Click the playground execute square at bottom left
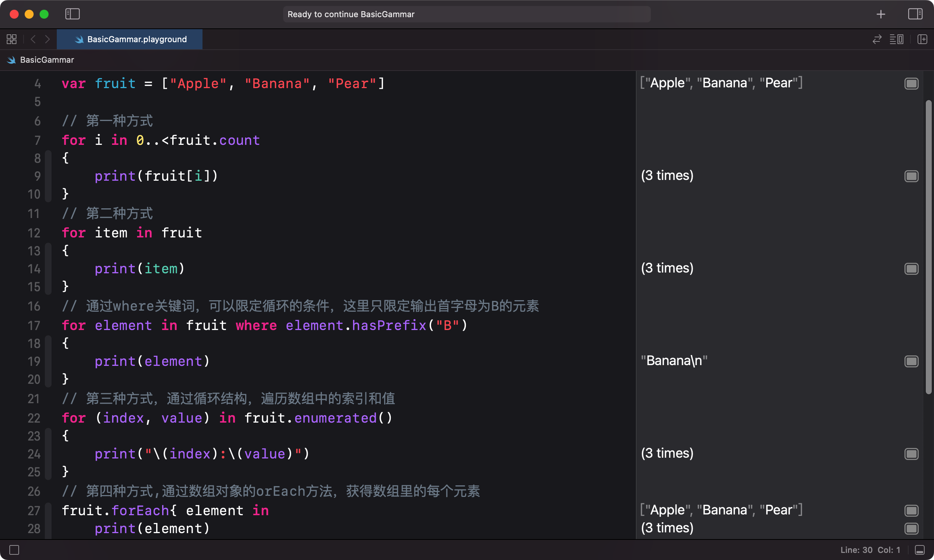Screen dimensions: 934x560 pos(14,550)
